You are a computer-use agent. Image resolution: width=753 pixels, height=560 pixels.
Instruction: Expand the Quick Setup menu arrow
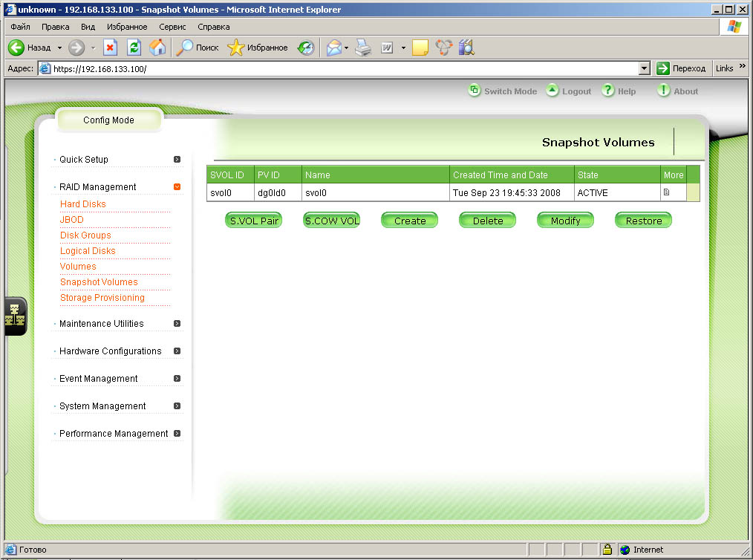point(177,160)
